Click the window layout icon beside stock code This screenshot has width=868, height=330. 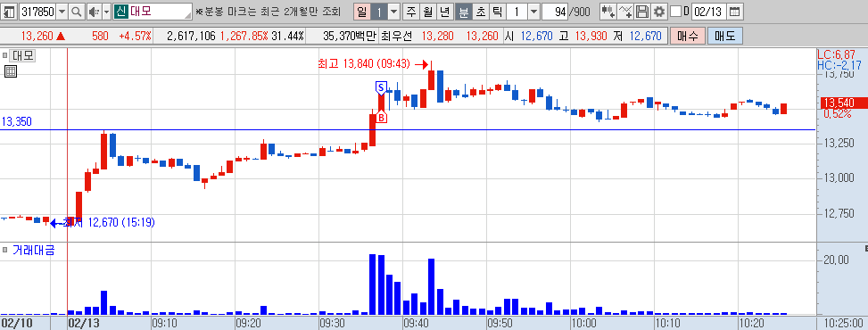pyautogui.click(x=10, y=11)
